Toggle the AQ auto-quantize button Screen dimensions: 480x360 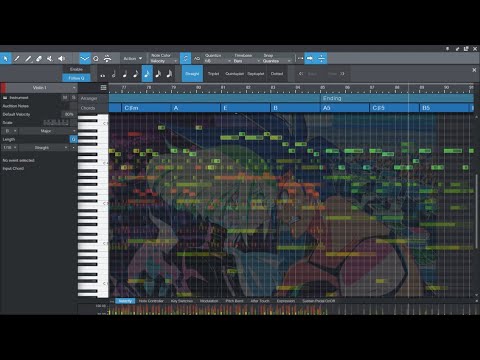pos(197,58)
